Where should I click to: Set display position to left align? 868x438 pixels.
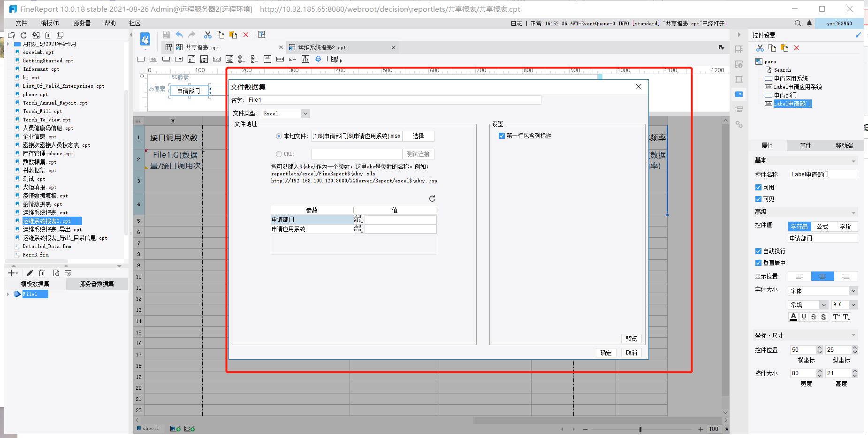coord(799,276)
